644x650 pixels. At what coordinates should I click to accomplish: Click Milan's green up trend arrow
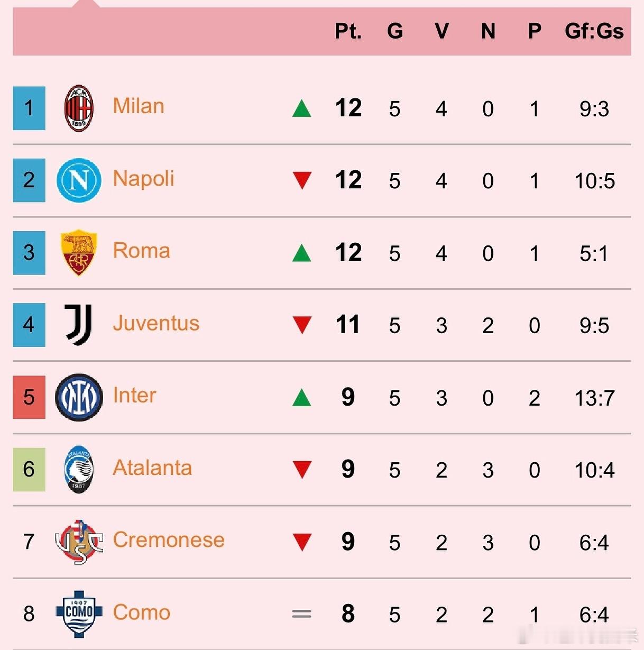(302, 109)
